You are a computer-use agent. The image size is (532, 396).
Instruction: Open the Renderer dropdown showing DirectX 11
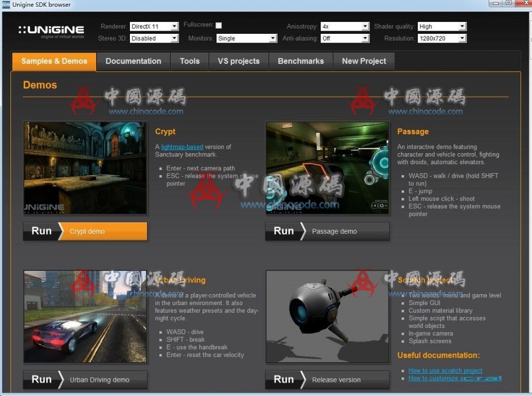(154, 27)
